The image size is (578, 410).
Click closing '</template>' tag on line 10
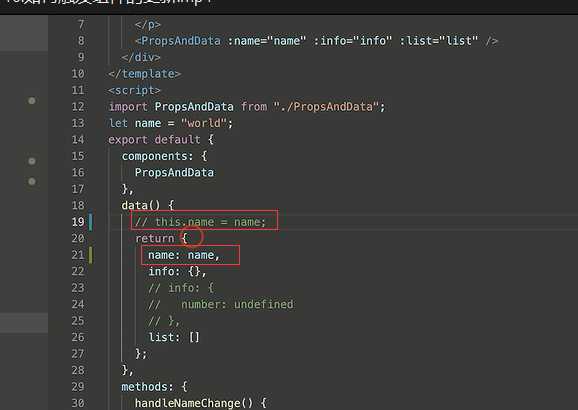pyautogui.click(x=144, y=74)
